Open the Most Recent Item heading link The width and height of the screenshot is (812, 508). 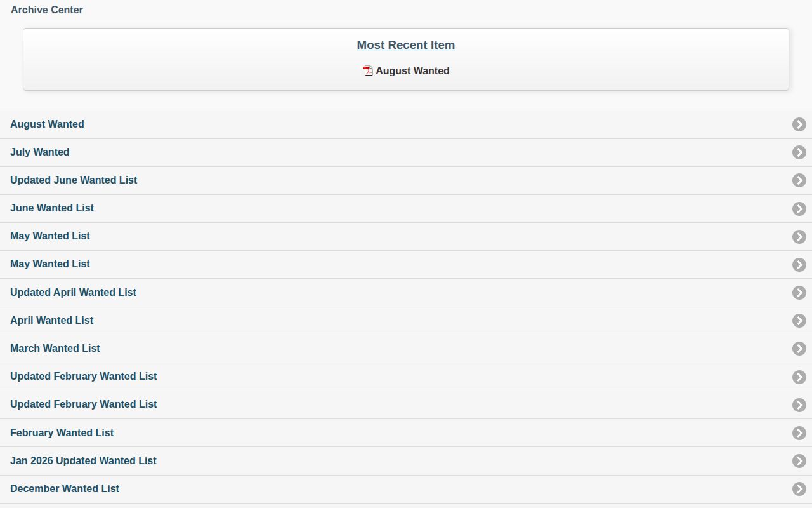406,45
